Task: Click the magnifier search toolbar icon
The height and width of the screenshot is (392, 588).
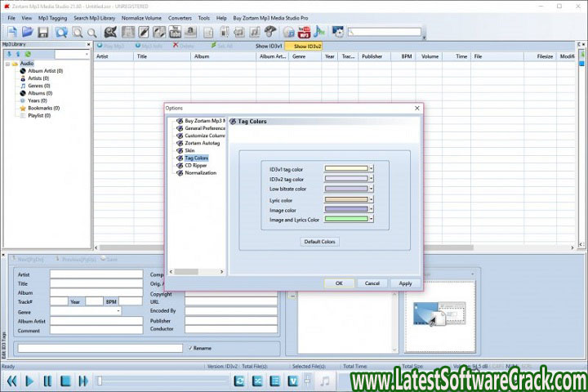Action: [x=78, y=32]
